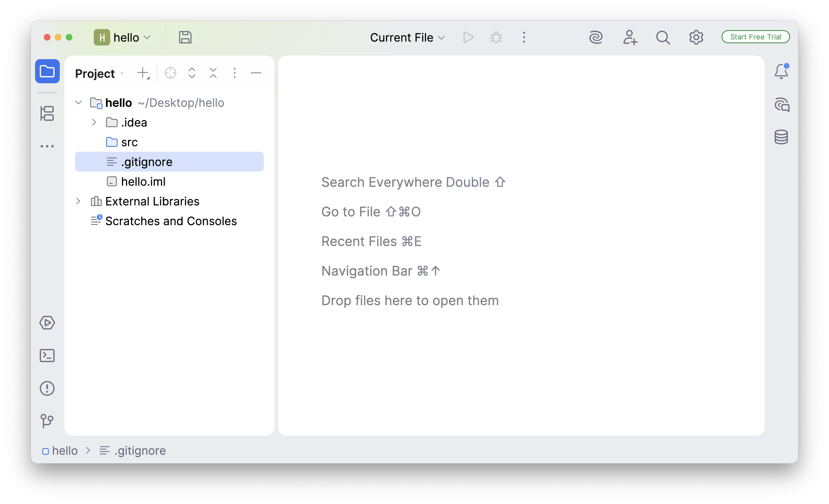Open the hello project widget menu
829x504 pixels.
coord(124,37)
